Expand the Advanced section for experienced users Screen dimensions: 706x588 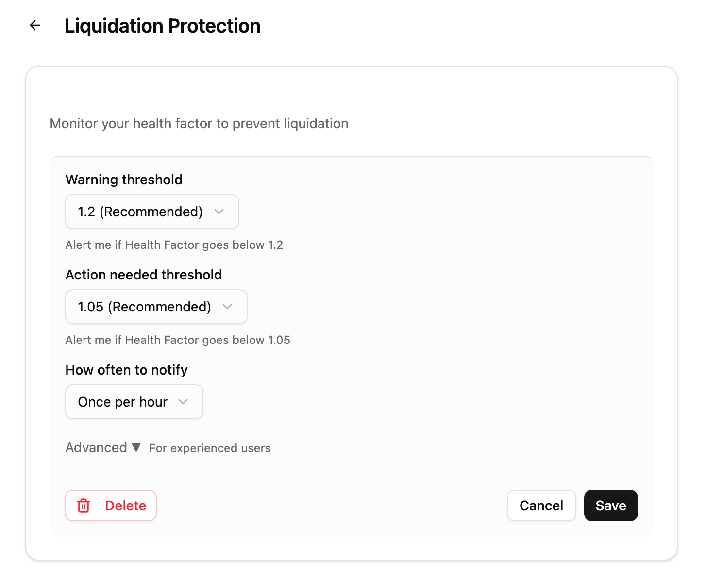103,447
